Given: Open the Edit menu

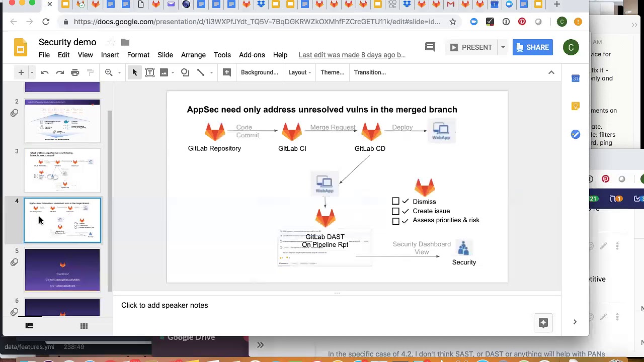Looking at the screenshot, I should pyautogui.click(x=63, y=55).
